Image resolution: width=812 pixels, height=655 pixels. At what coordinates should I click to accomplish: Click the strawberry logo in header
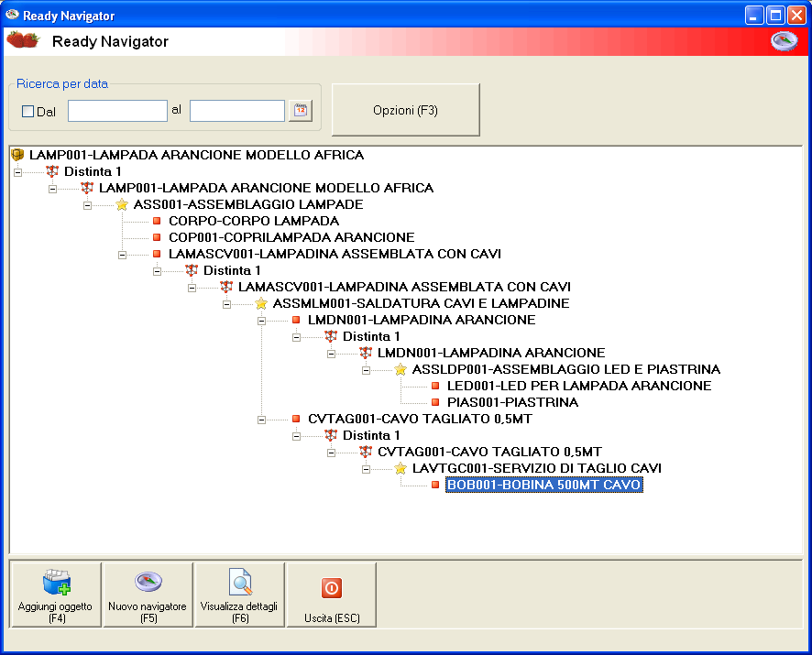(x=23, y=40)
